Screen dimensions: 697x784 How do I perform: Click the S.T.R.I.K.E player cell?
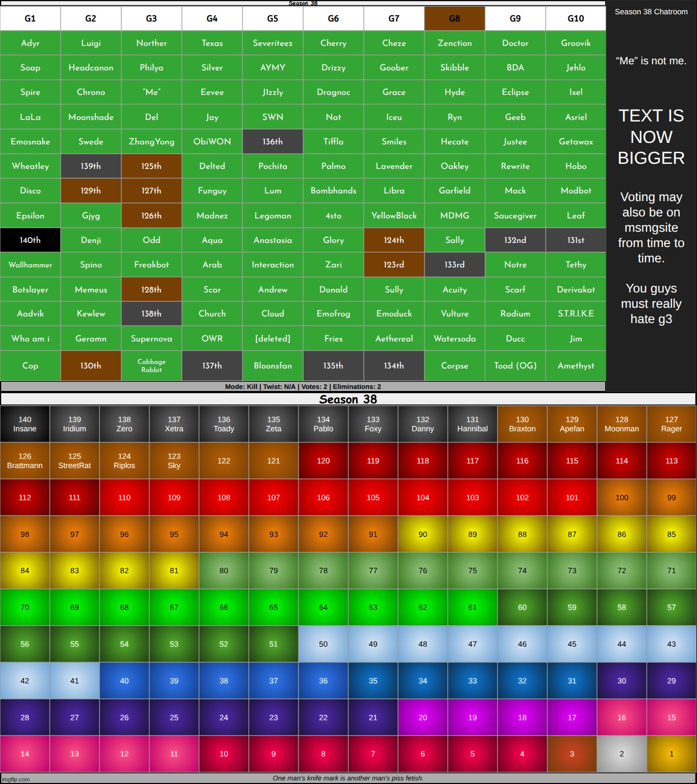(576, 313)
